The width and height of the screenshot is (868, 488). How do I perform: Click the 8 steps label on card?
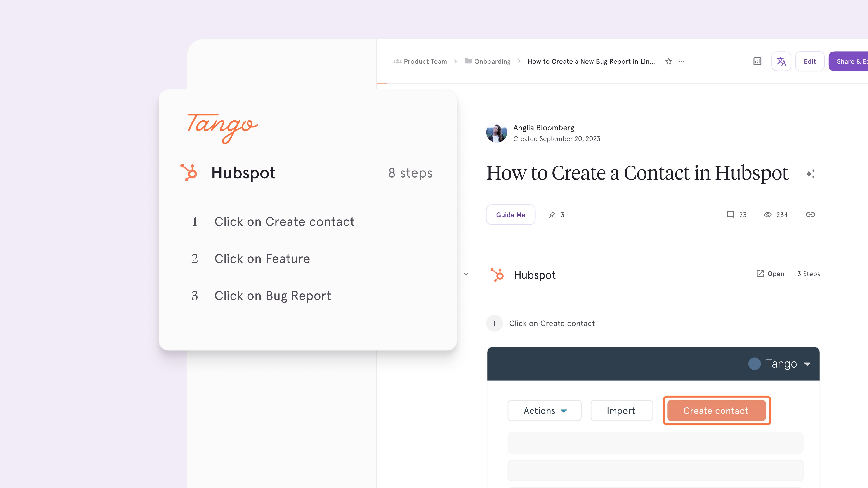tap(410, 173)
